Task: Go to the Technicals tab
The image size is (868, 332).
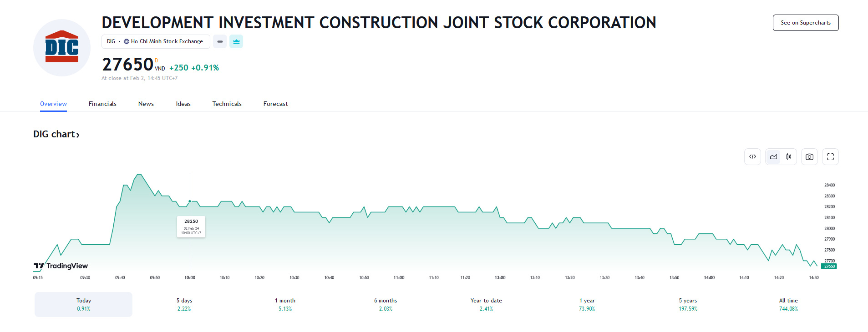Action: 227,104
